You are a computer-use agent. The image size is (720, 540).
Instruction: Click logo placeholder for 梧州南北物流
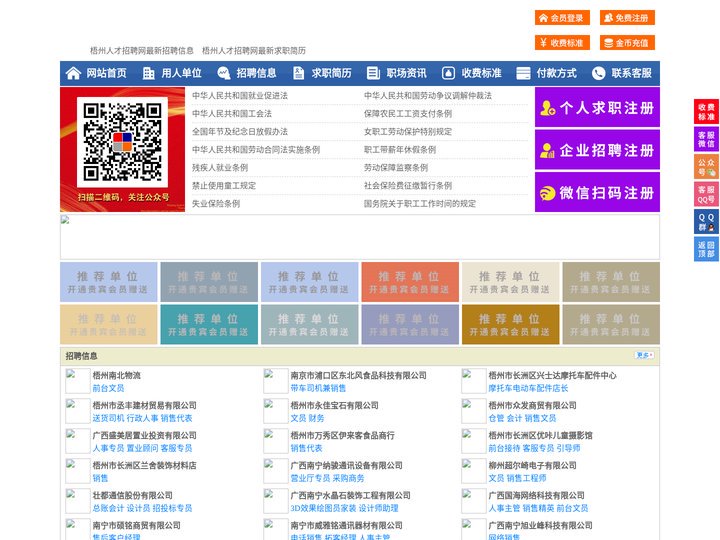click(77, 381)
